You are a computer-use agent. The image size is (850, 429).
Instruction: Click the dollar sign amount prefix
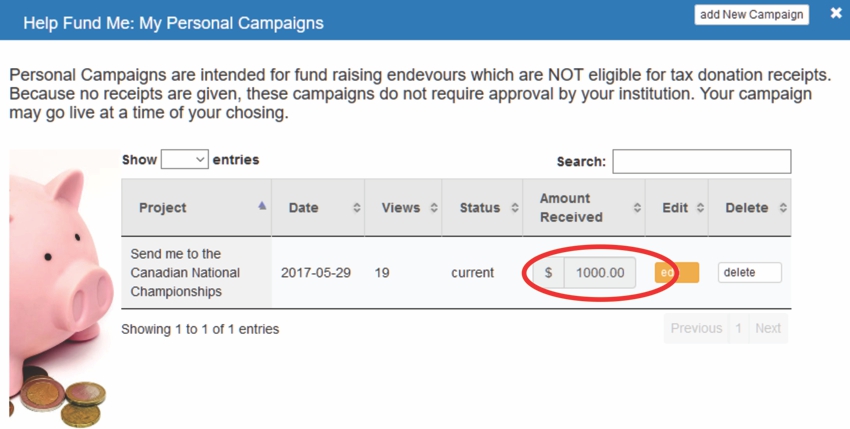point(548,272)
